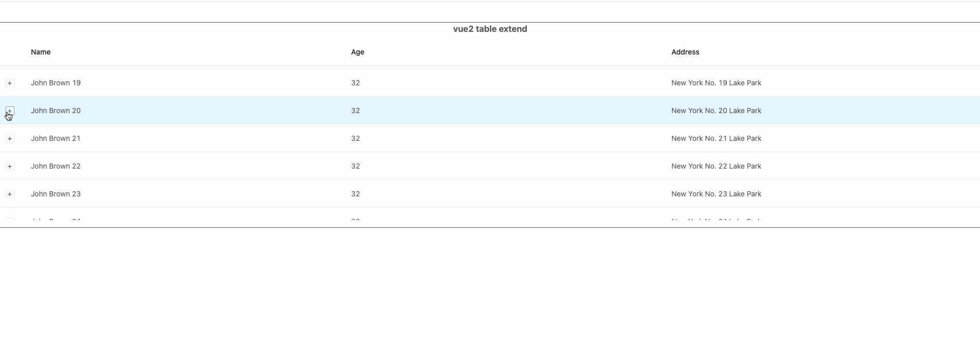The image size is (980, 364).
Task: Select the John Brown 23 name cell
Action: (x=56, y=194)
